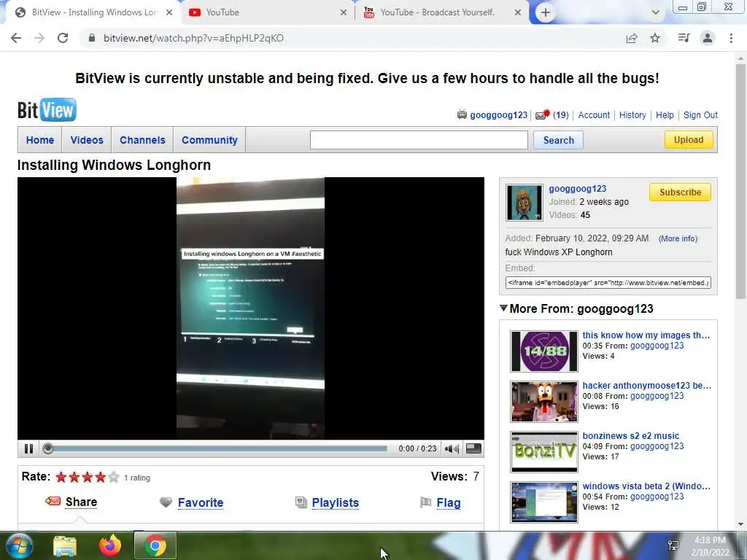
Task: Open the BonziTV video thumbnail
Action: 544,451
